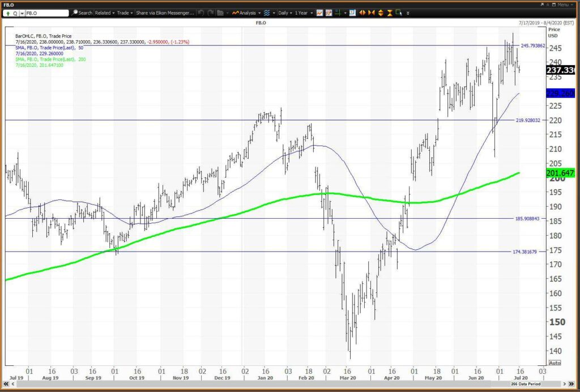Click the expand horizontally arrows icon
Image resolution: width=580 pixels, height=392 pixels.
pos(362,13)
